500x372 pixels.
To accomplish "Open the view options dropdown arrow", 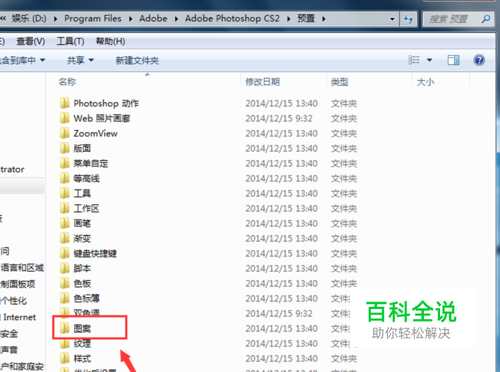I will 429,60.
